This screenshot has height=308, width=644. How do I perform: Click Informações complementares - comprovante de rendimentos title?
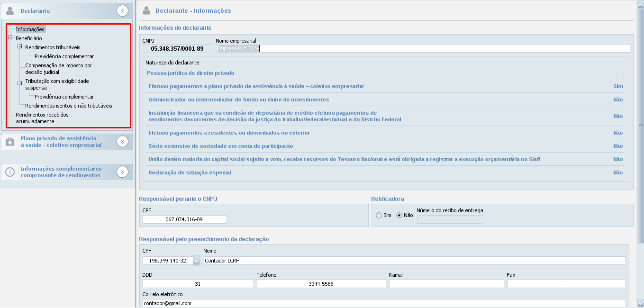[63, 172]
